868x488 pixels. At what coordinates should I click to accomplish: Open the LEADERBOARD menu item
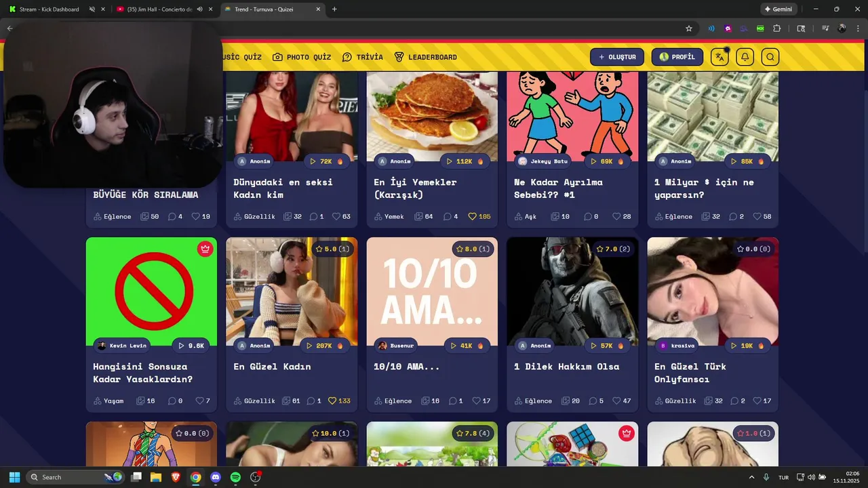[x=426, y=57]
